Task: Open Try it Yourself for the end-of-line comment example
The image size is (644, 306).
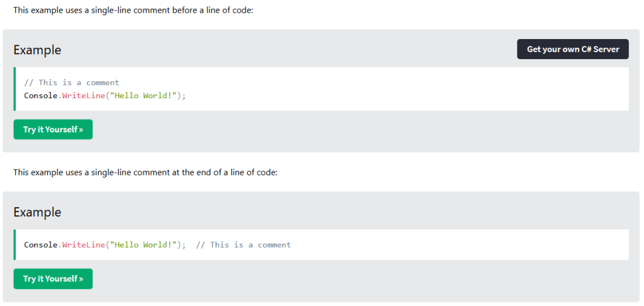Action: pyautogui.click(x=53, y=278)
